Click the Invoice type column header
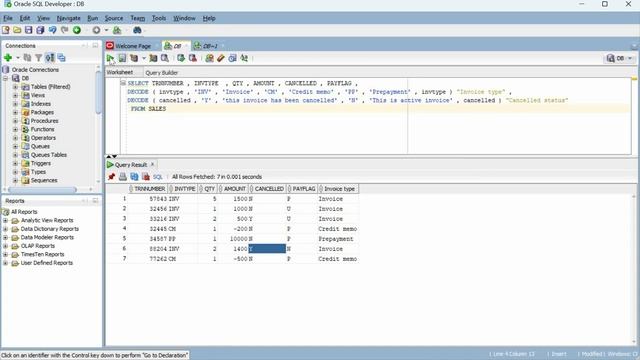This screenshot has width=640, height=360. click(x=338, y=189)
